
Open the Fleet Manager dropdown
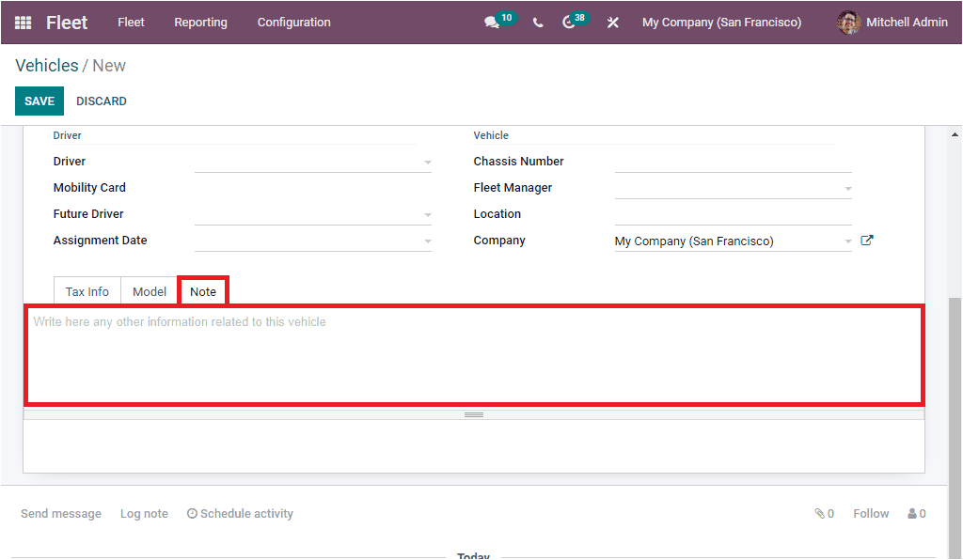pos(848,187)
